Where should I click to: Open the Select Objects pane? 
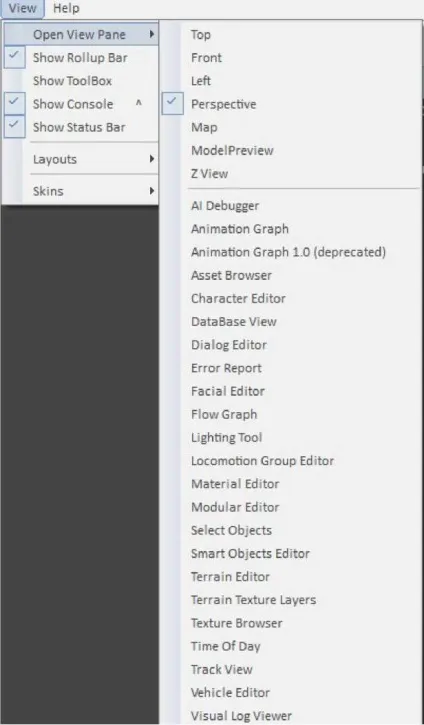[x=291, y=530]
